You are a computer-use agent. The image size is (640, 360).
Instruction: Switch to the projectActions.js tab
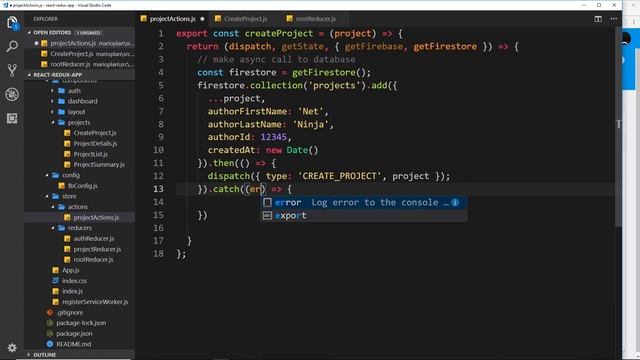pyautogui.click(x=173, y=19)
